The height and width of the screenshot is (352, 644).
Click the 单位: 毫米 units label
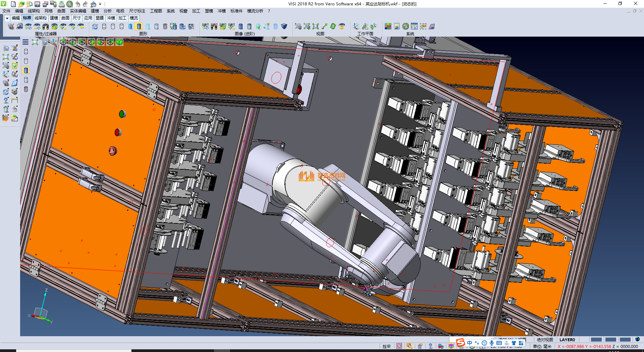coord(542,346)
